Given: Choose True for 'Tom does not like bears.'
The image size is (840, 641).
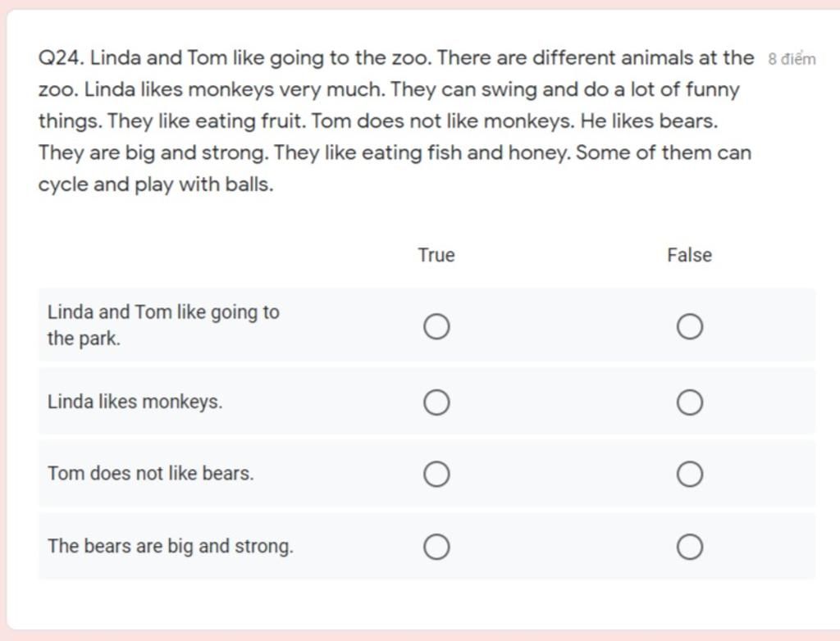Looking at the screenshot, I should click(436, 474).
